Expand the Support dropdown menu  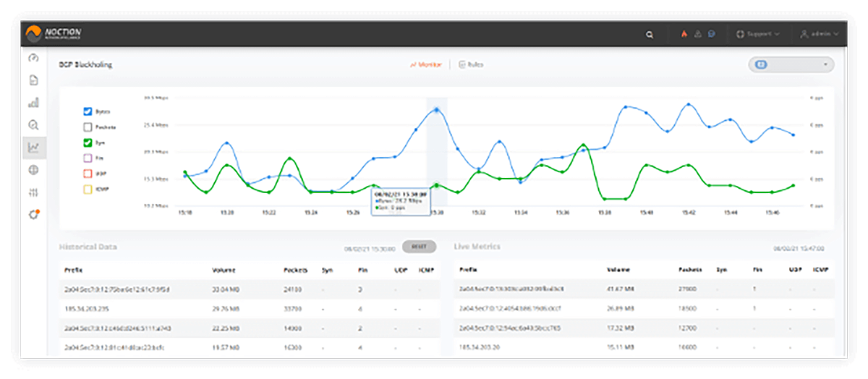[757, 34]
